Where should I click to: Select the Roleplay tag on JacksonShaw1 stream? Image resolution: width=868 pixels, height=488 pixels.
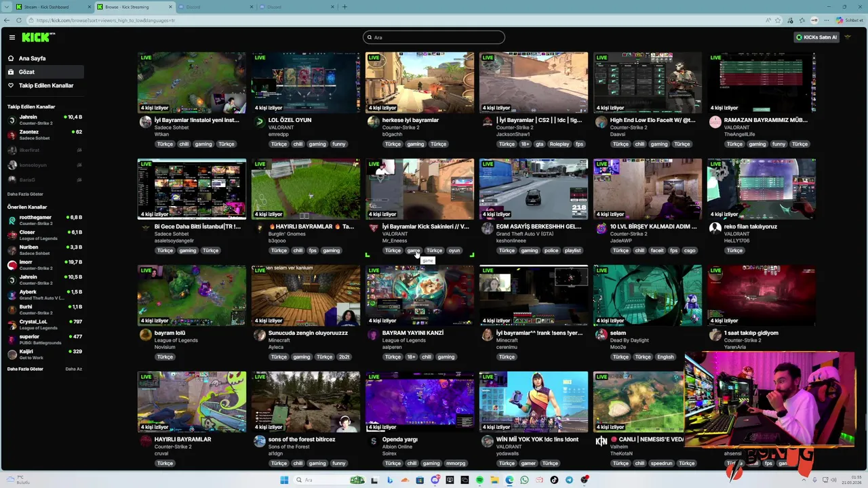(559, 144)
